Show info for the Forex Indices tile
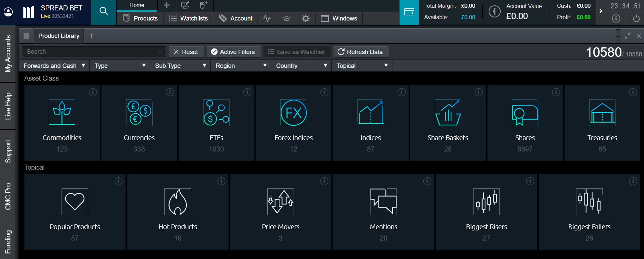Image resolution: width=644 pixels, height=259 pixels. [x=325, y=92]
